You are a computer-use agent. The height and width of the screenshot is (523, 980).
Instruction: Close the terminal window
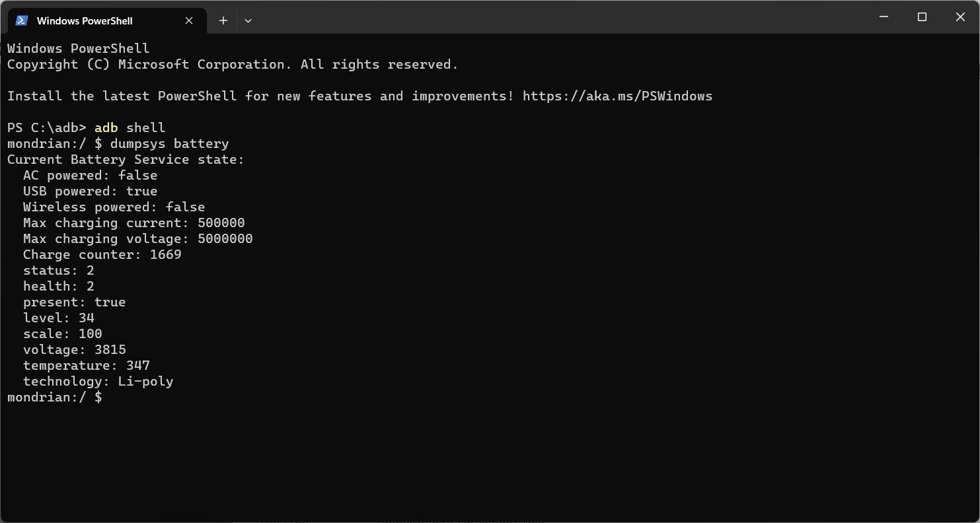960,17
